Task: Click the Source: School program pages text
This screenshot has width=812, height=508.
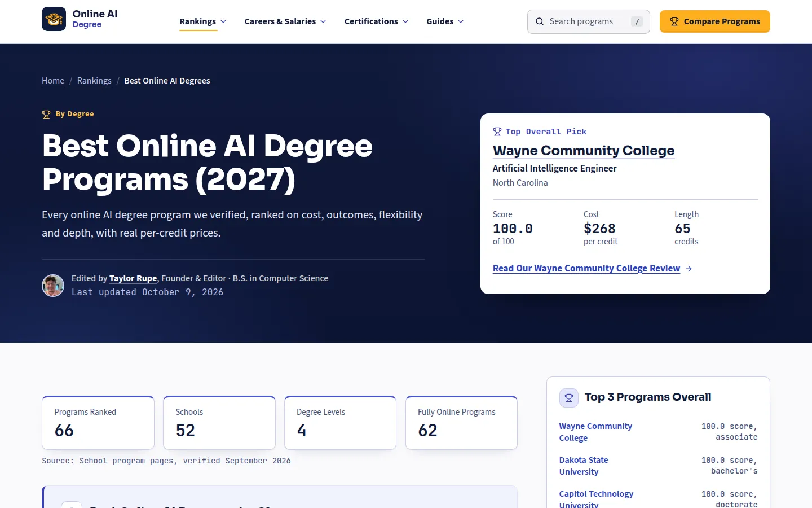Action: click(166, 461)
